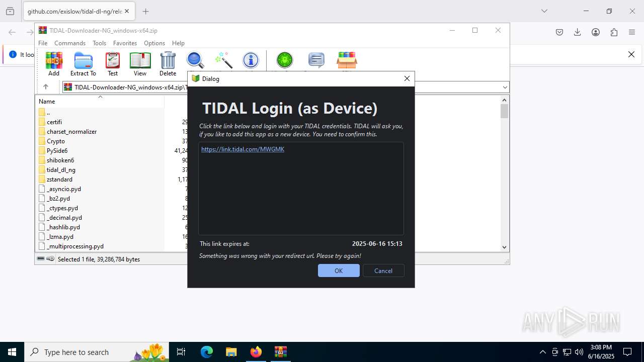Open the Firefox Extensions puzzle icon

[x=614, y=32]
